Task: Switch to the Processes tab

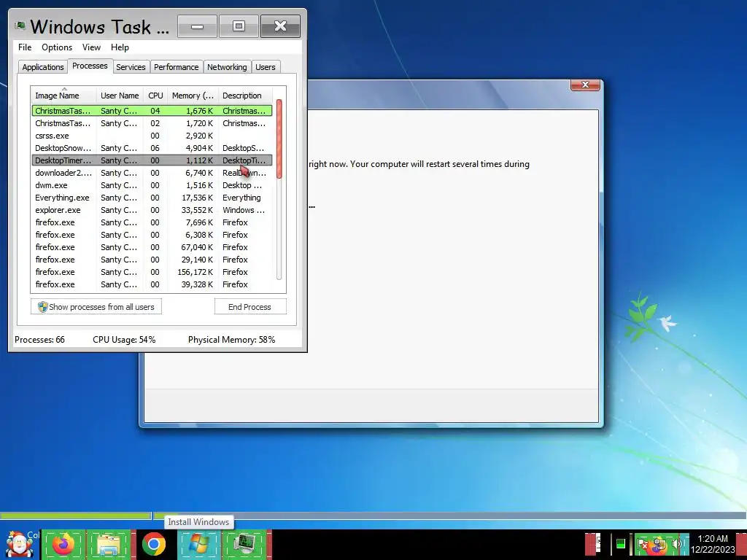Action: click(x=90, y=66)
